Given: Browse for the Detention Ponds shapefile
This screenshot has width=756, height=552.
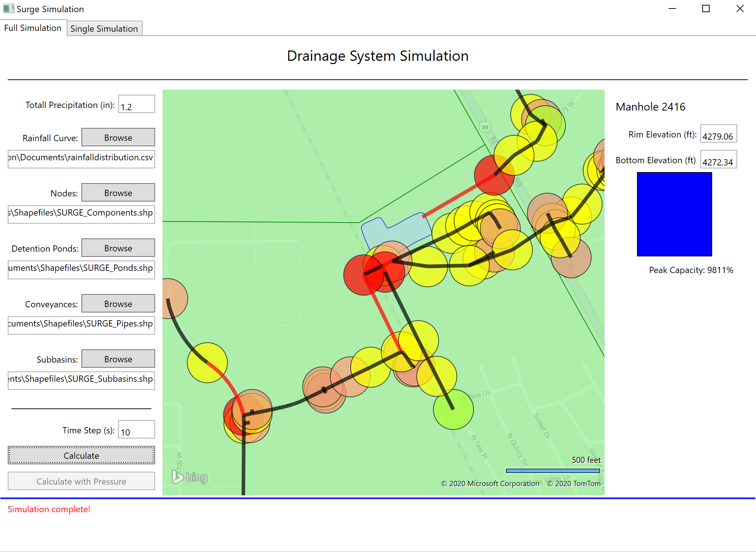Looking at the screenshot, I should [x=118, y=248].
